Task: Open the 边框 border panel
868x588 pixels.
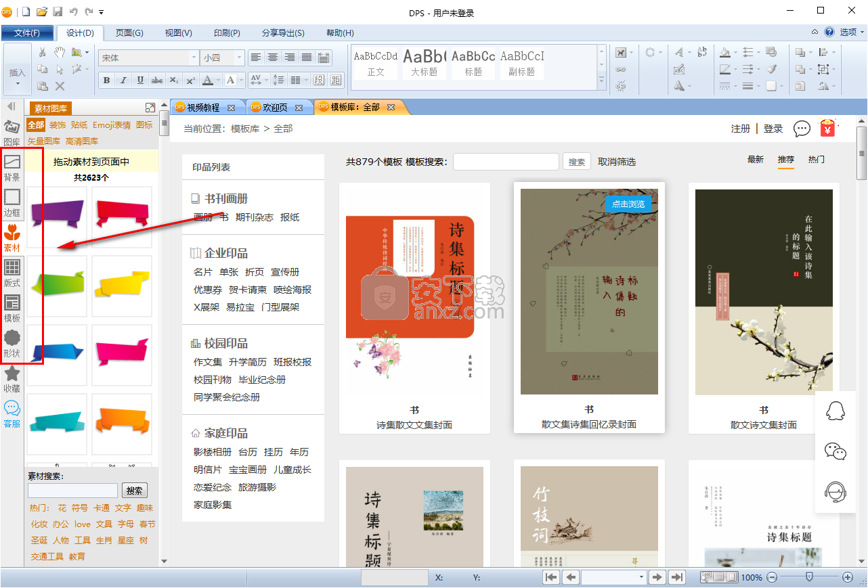Action: point(12,202)
